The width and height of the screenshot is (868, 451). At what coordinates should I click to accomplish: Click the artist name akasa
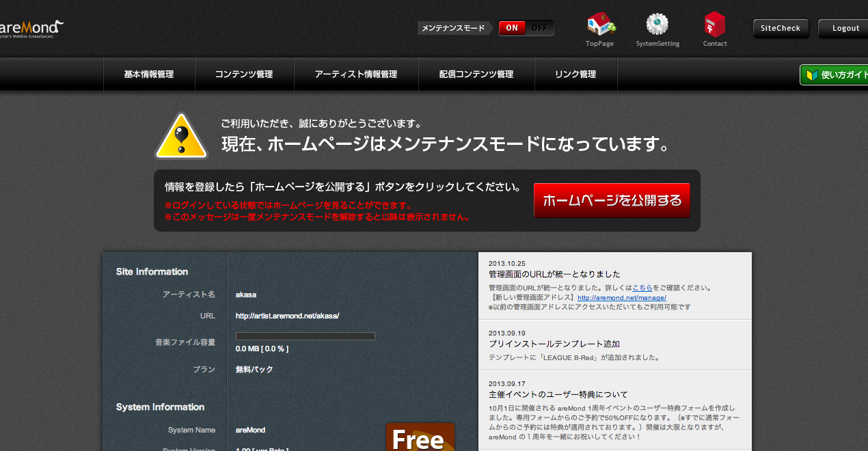tap(246, 295)
